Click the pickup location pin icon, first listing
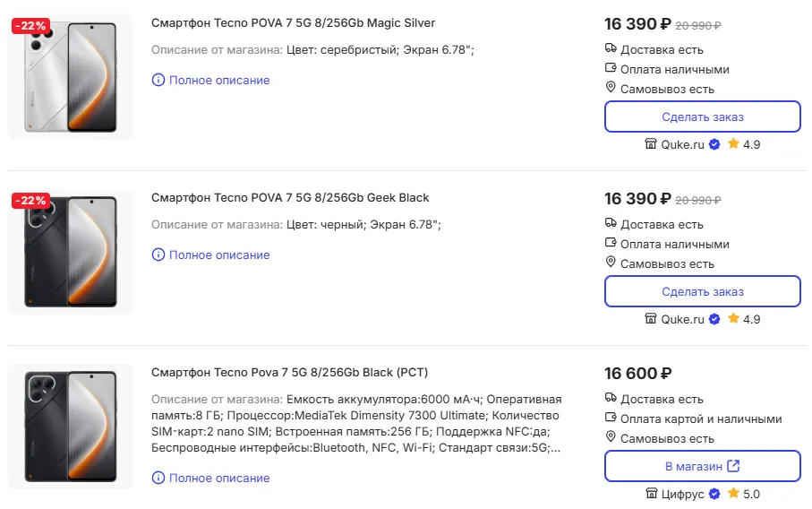Image resolution: width=812 pixels, height=509 pixels. click(x=611, y=88)
